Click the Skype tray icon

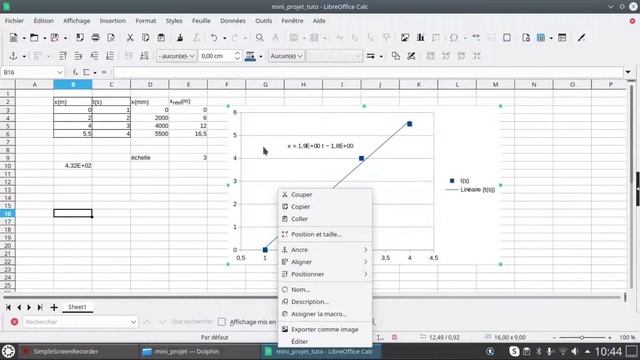[x=514, y=351]
